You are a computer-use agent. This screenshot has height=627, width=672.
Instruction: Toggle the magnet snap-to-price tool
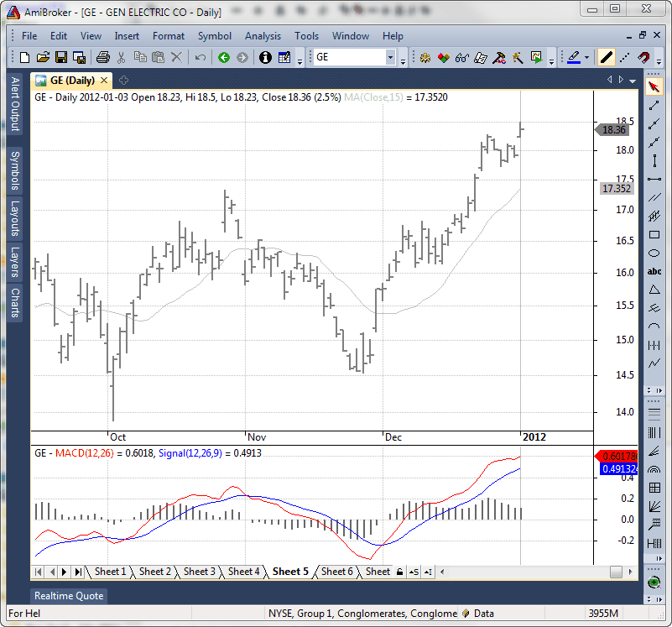point(644,58)
